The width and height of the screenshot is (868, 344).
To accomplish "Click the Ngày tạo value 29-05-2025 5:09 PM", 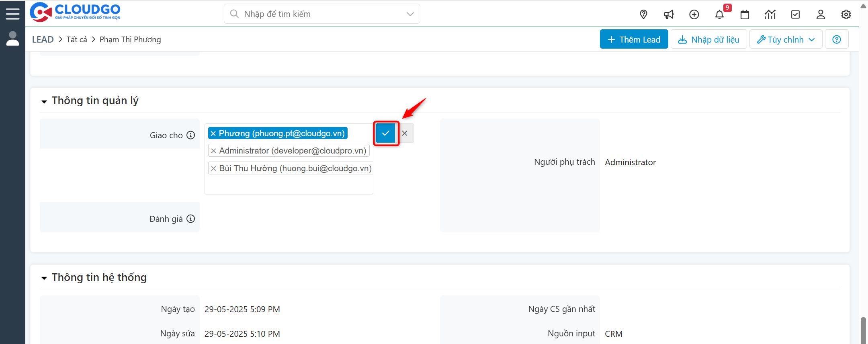I will (242, 309).
